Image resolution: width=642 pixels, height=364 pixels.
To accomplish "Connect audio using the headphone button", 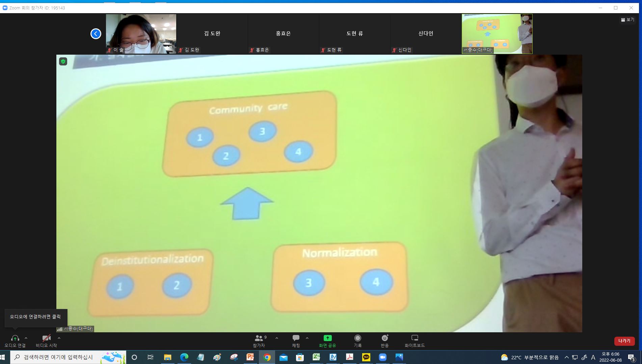I will [x=15, y=338].
